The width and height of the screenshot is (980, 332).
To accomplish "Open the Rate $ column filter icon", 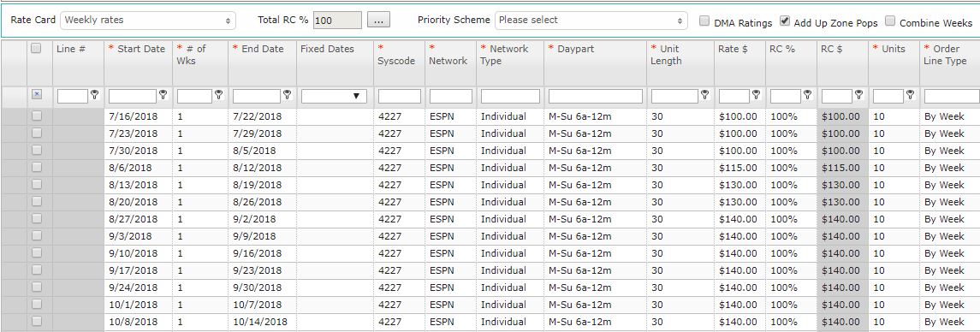I will 756,95.
